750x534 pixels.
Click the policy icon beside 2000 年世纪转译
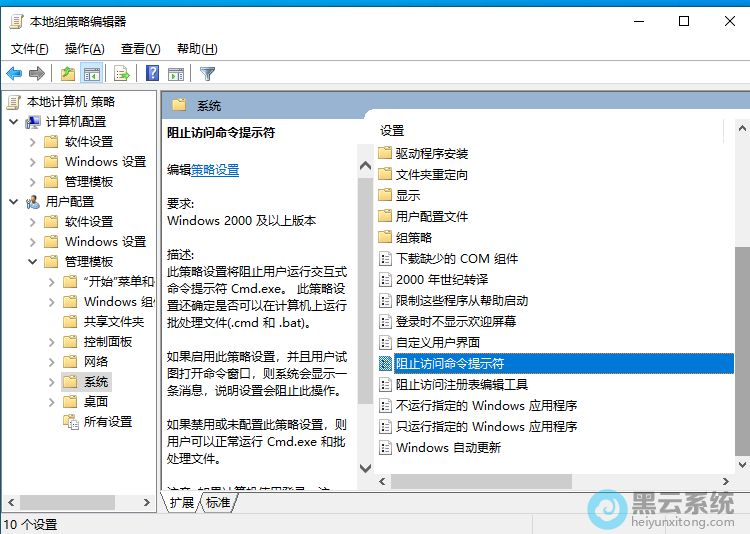385,280
